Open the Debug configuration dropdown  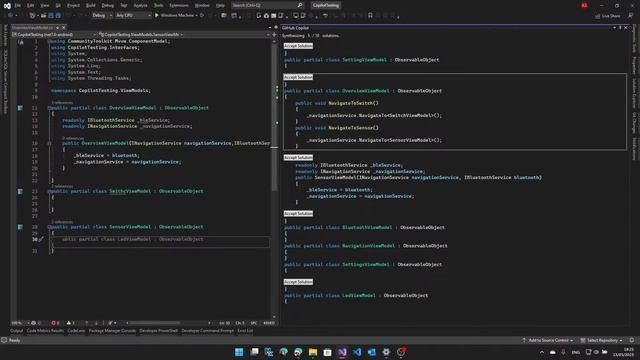[102, 16]
